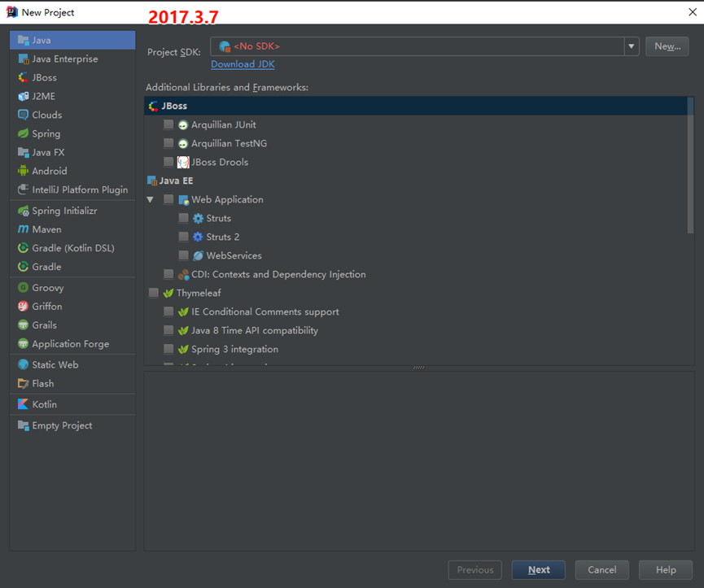Select the JBoss header row in frameworks

[x=416, y=106]
